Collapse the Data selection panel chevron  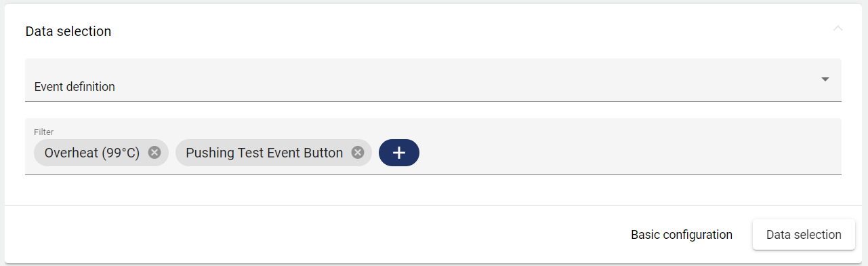[838, 29]
